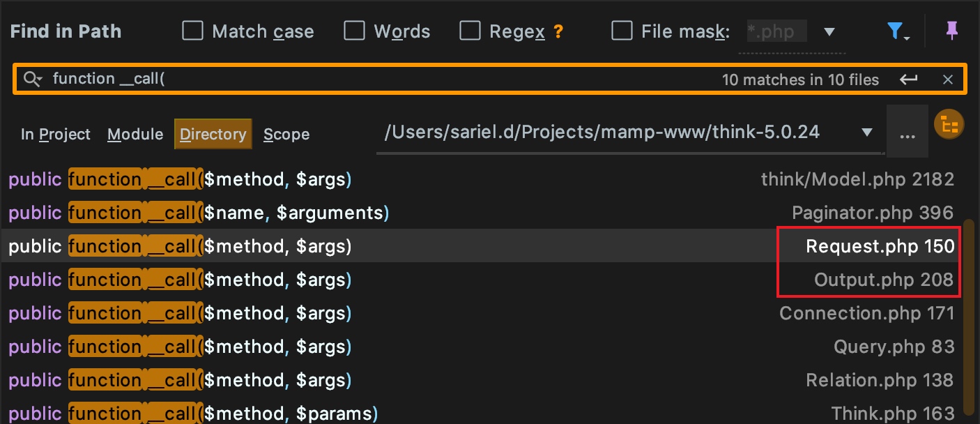This screenshot has height=424, width=980.
Task: Enable the Regex checkbox
Action: tap(470, 31)
